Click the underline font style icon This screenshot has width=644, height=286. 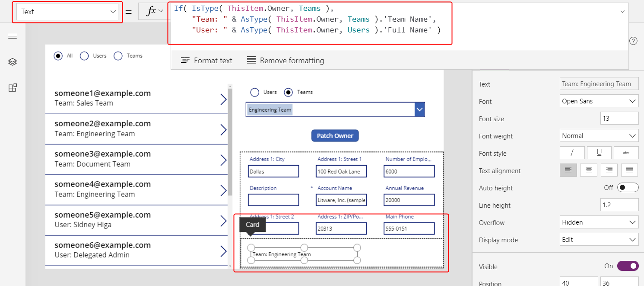[x=599, y=153]
